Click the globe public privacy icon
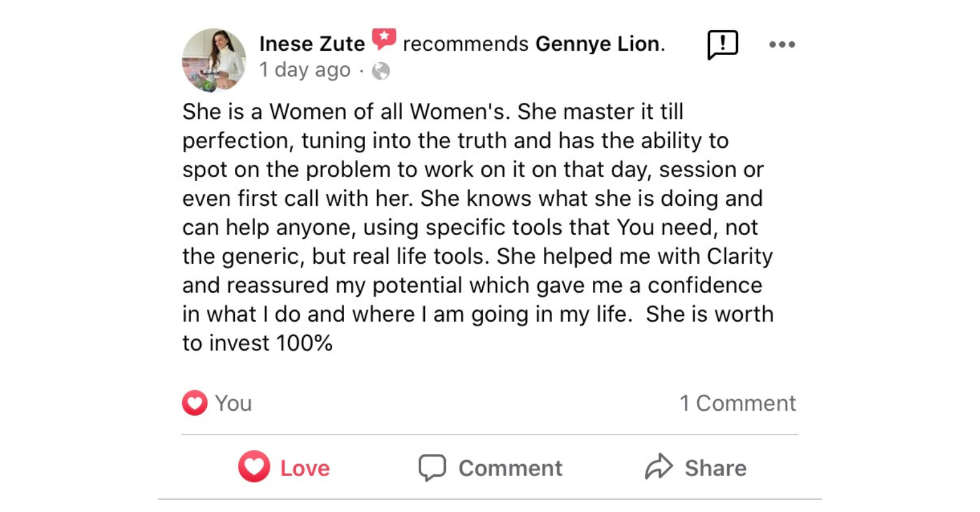The height and width of the screenshot is (512, 980). tap(381, 71)
